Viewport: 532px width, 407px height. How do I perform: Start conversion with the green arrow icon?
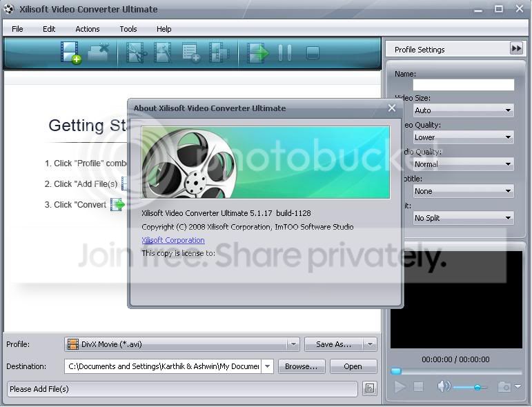[x=258, y=52]
